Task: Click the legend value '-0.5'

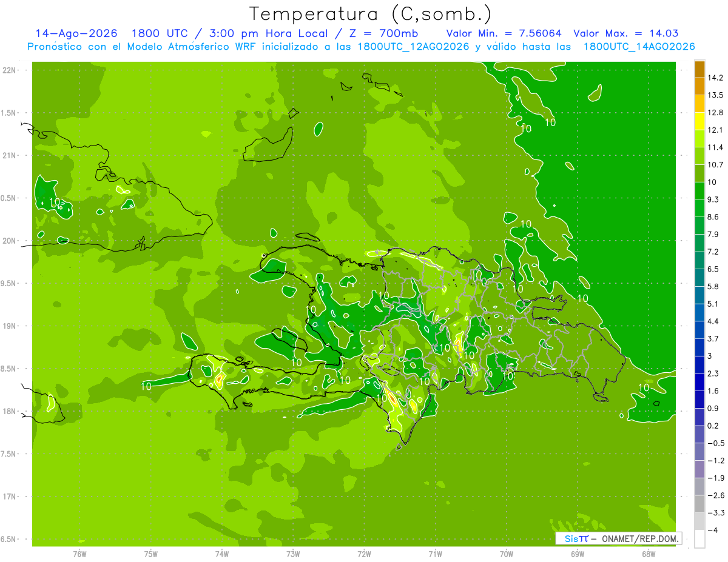Action: click(715, 443)
